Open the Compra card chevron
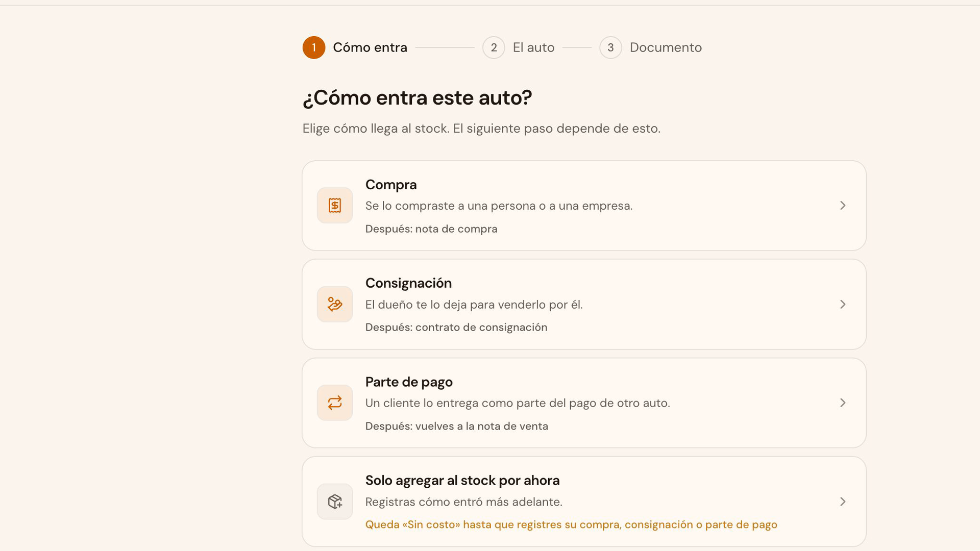The image size is (980, 551). coord(843,206)
